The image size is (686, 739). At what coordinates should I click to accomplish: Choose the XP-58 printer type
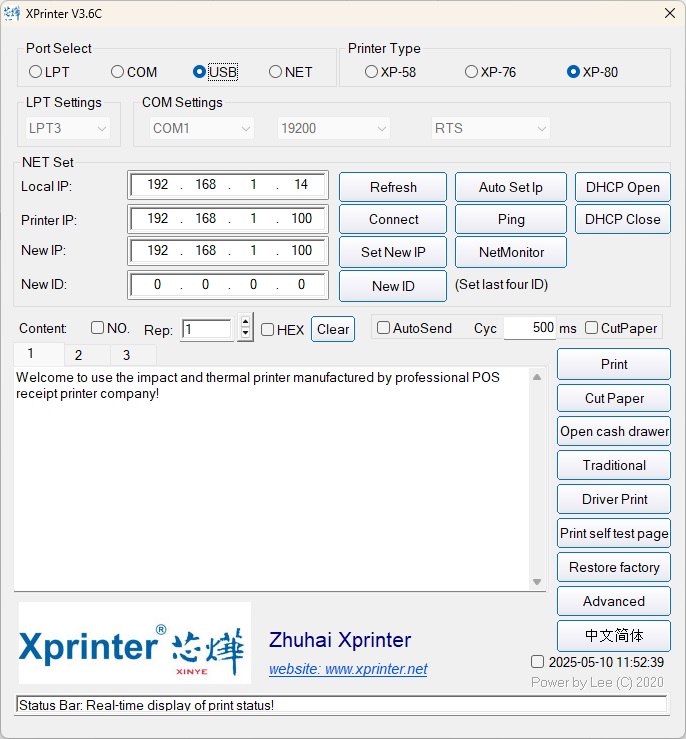372,72
